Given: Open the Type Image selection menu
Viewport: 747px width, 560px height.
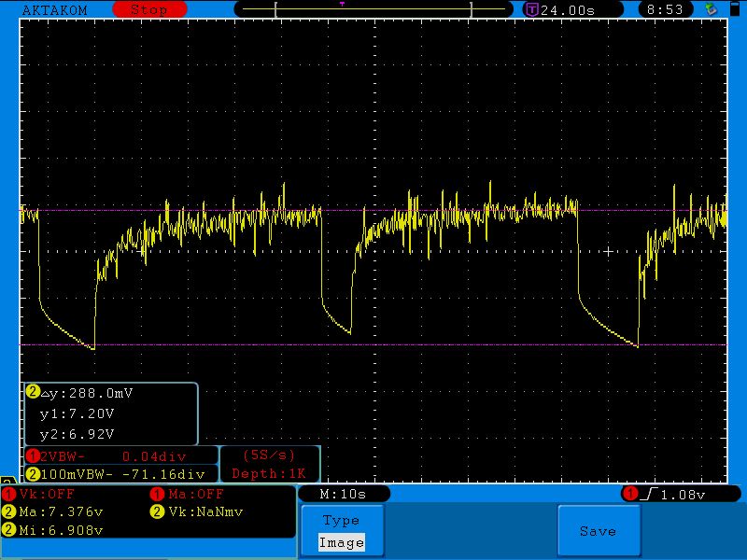Looking at the screenshot, I should pos(341,531).
